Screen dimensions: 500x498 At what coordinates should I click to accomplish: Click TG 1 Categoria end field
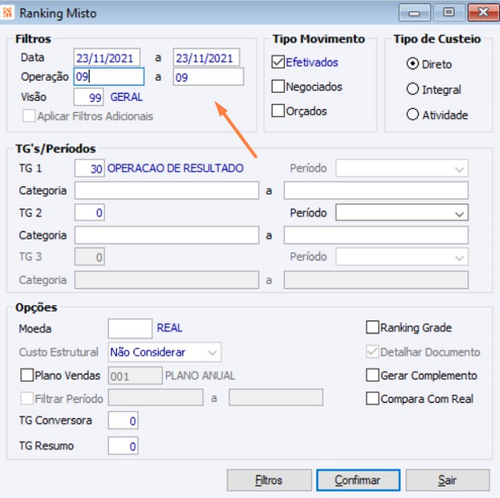(x=376, y=190)
